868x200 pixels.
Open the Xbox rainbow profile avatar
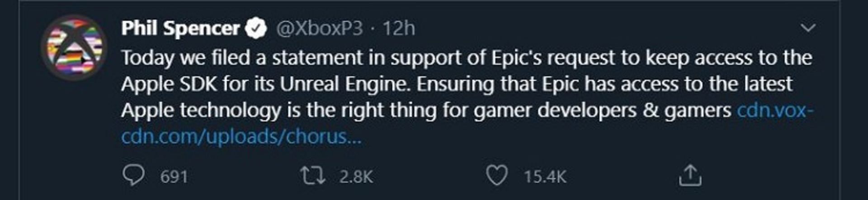point(74,47)
